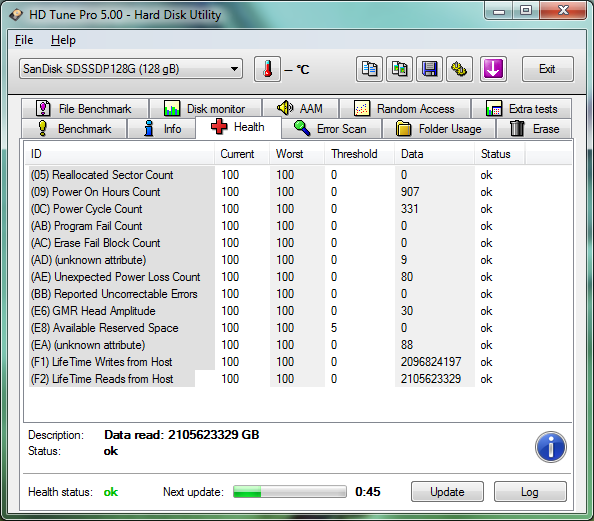Open the Log button
Screen dimensions: 594x521
(x=530, y=492)
